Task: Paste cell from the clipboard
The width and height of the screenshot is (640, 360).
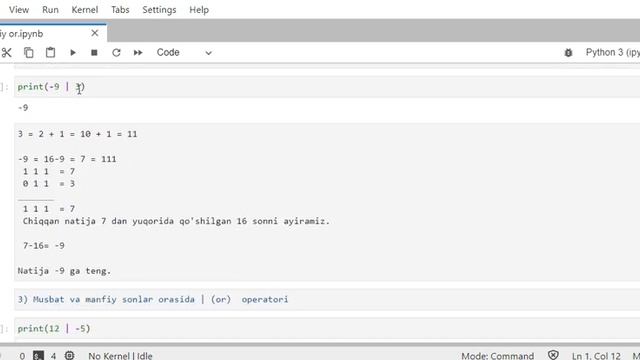Action: pos(50,53)
